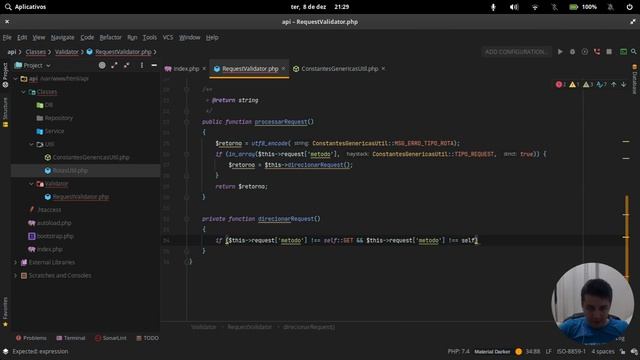Open RequestValidator.php in project tree
The height and width of the screenshot is (360, 640).
click(77, 197)
